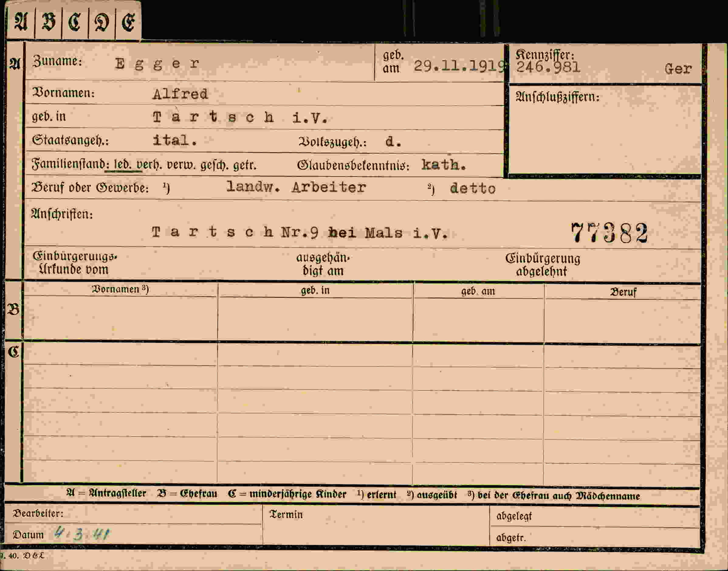Screen dimensions: 728x571
Task: Click the 'Beruf' column header
Action: tap(623, 292)
